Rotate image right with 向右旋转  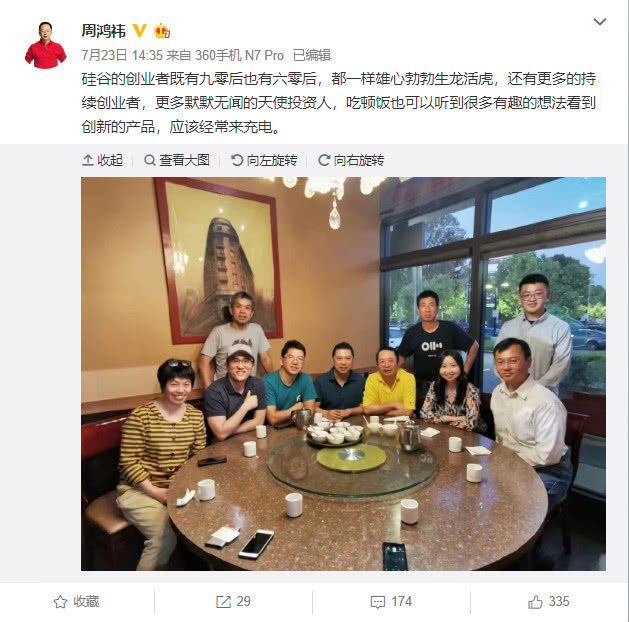[351, 160]
